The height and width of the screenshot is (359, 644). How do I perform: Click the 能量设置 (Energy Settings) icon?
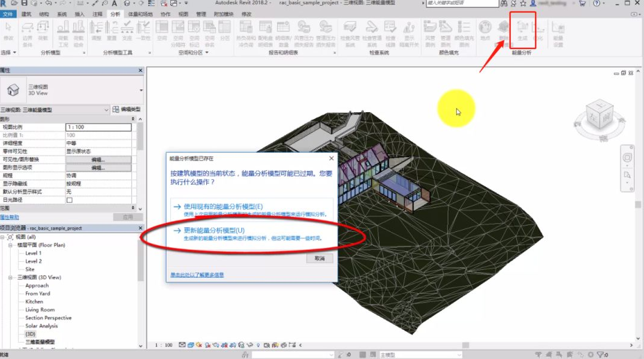(x=558, y=34)
